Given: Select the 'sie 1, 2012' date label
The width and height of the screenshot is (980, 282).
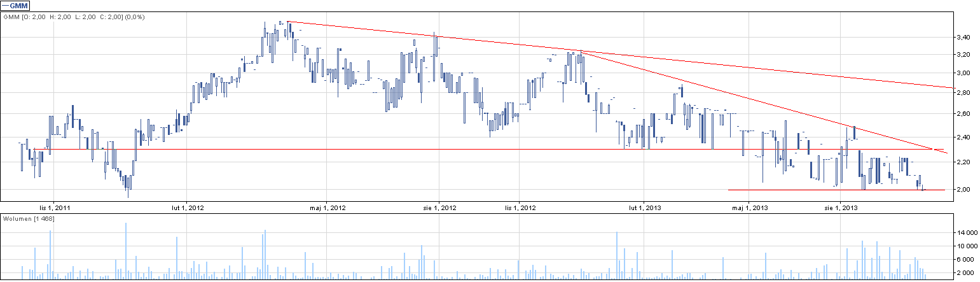Looking at the screenshot, I should point(439,208).
